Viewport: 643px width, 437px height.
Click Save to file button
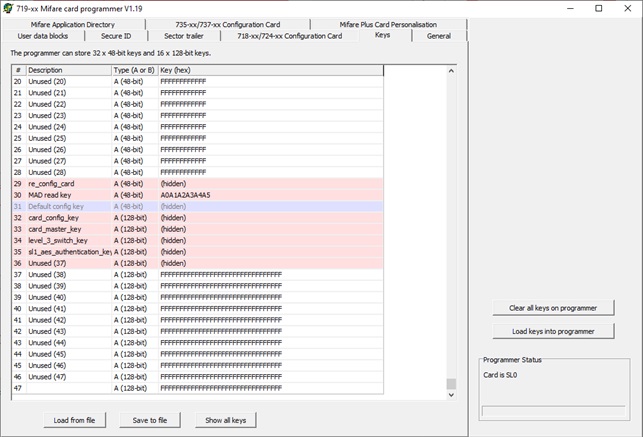click(x=150, y=420)
